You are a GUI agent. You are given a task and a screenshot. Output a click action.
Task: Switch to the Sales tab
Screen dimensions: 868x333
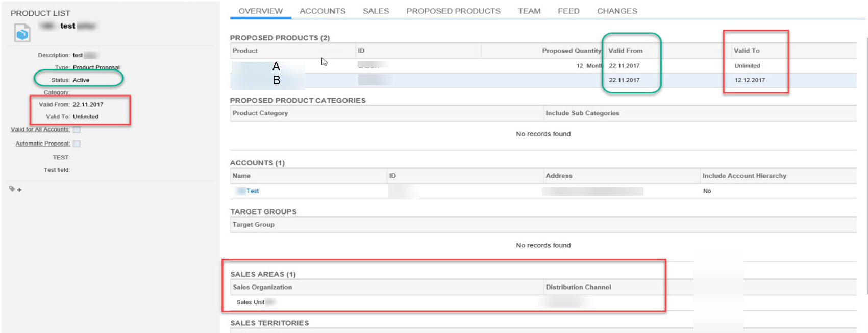376,11
